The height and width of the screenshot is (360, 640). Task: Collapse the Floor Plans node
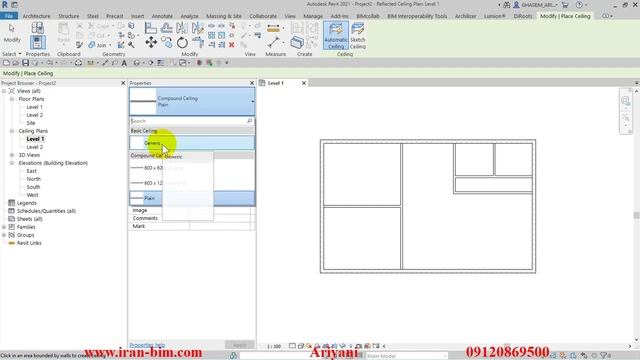coord(12,99)
